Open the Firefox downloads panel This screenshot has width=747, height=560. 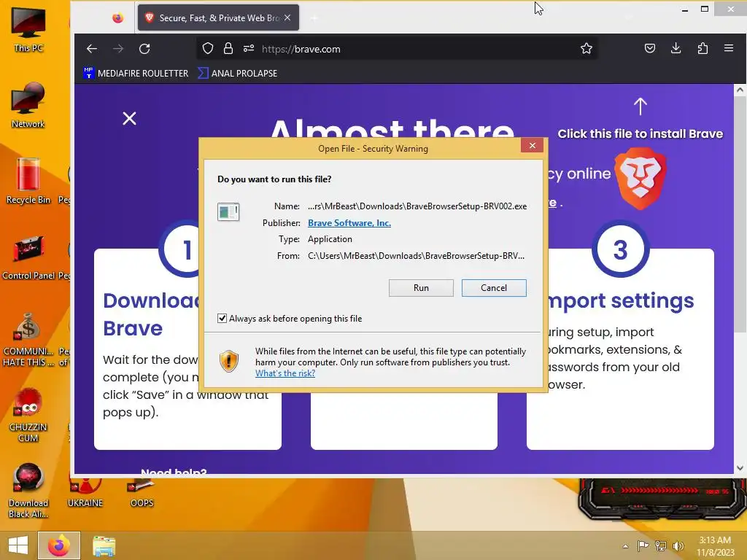[x=676, y=48]
